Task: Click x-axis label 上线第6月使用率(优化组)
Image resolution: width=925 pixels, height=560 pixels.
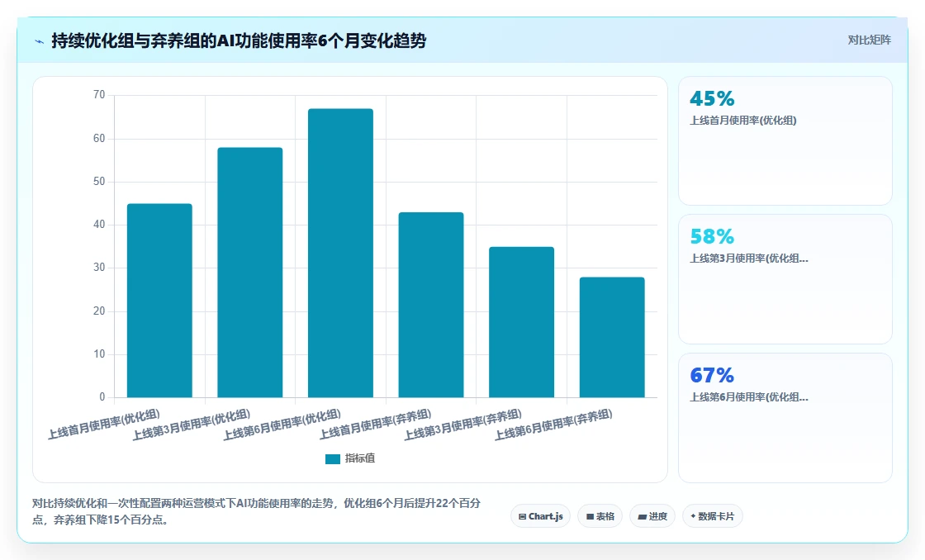Action: click(x=282, y=425)
